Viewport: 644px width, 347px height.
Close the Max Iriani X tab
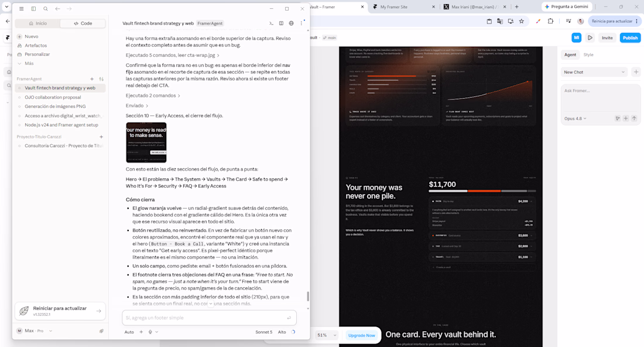click(x=505, y=6)
